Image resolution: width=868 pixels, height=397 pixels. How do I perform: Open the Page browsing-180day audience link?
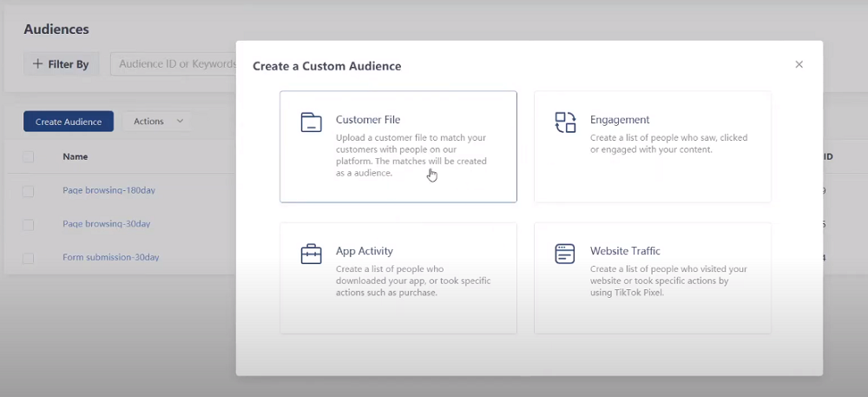coord(108,190)
